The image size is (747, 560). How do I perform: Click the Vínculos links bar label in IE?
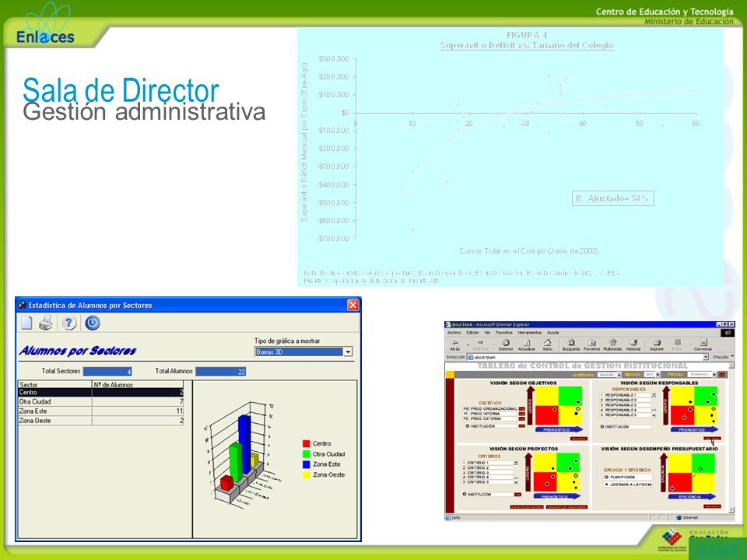721,357
